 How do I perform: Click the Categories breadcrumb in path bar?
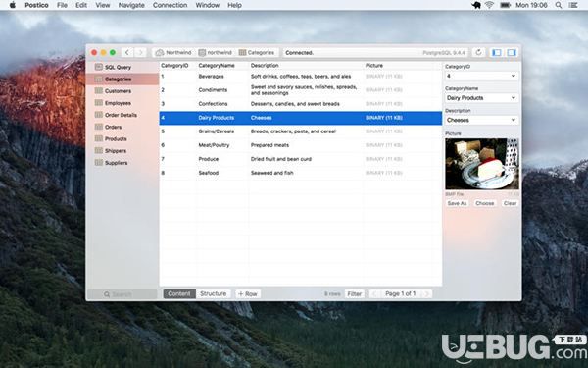[257, 53]
